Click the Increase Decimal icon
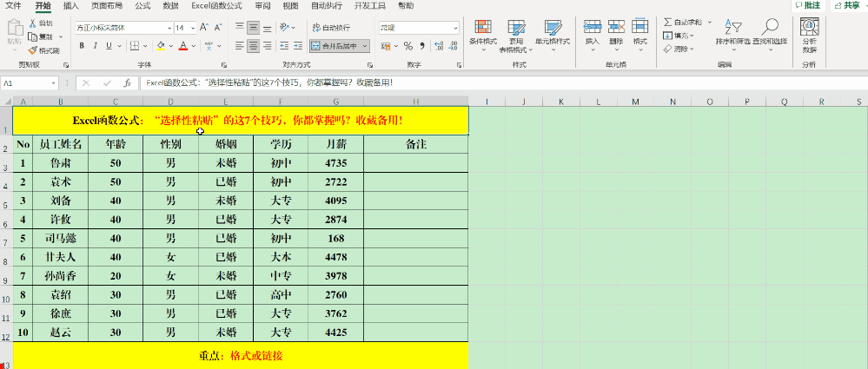 439,45
